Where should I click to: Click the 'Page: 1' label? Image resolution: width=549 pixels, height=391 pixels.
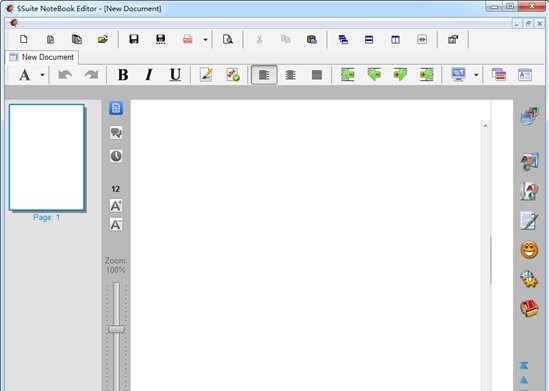pyautogui.click(x=47, y=217)
